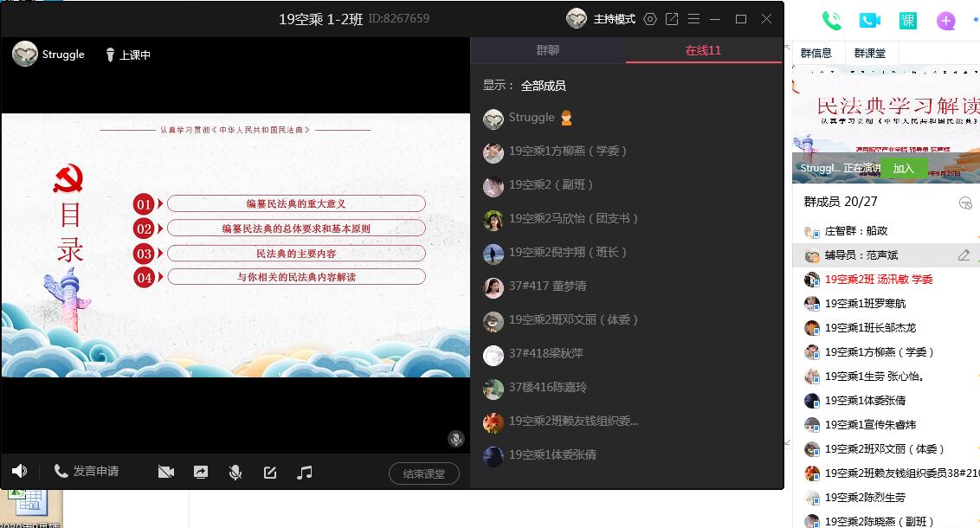The width and height of the screenshot is (980, 528).
Task: Open the green class 课 icon
Action: click(907, 21)
